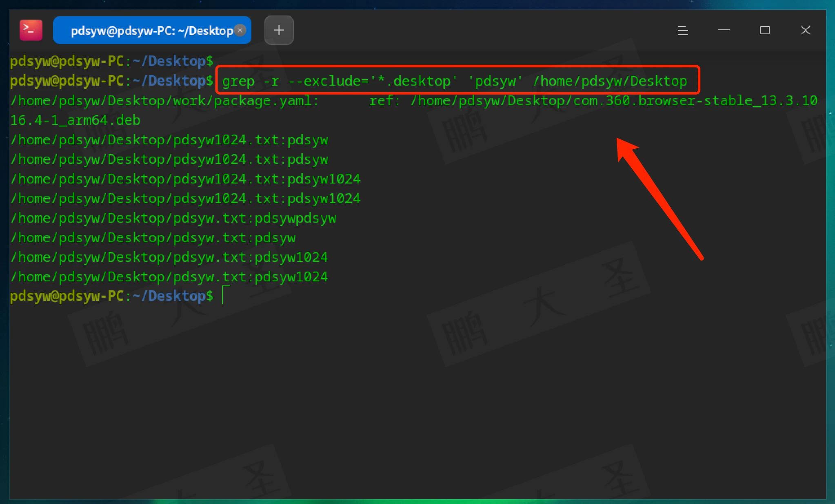
Task: Click the red terminal app icon
Action: point(31,30)
